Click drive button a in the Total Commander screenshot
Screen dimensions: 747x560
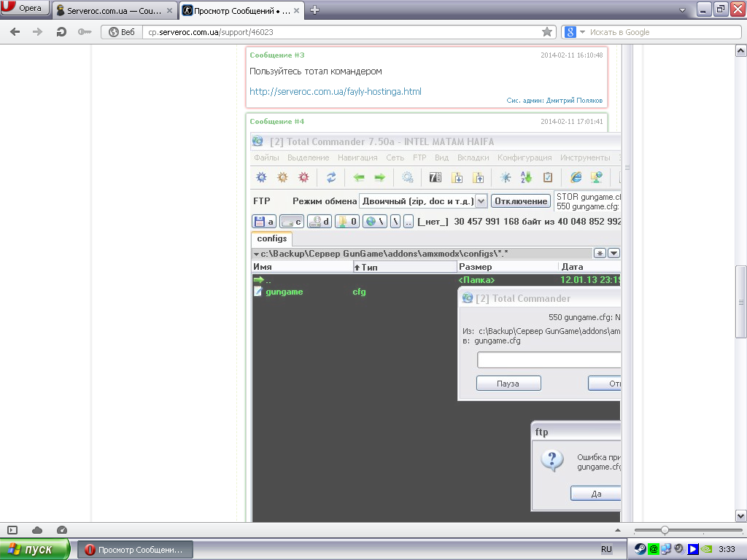(264, 222)
